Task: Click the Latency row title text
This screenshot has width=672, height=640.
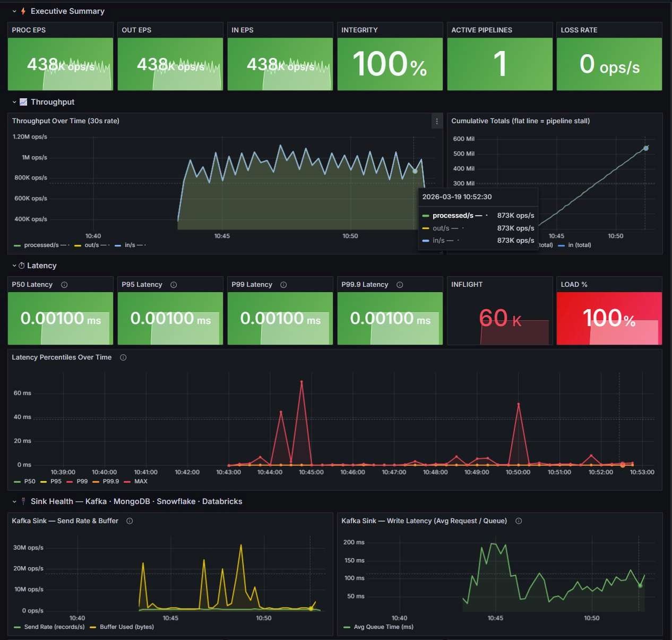Action: click(x=42, y=266)
